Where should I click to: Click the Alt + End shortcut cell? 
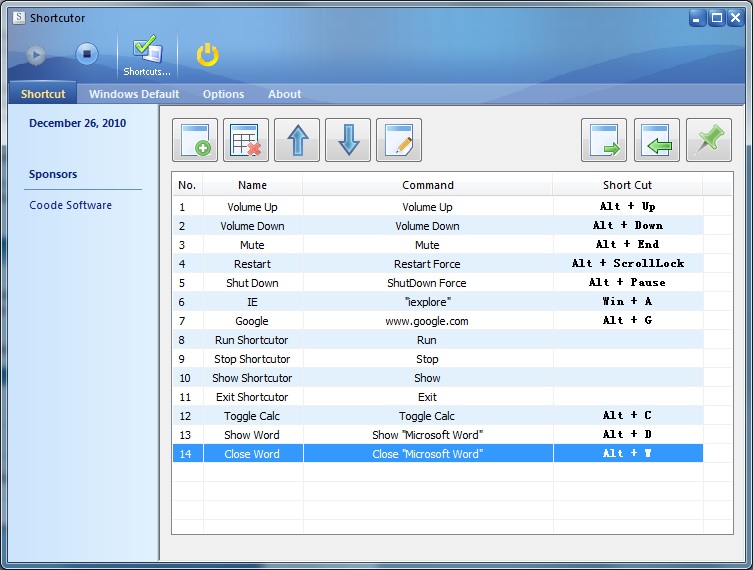pyautogui.click(x=628, y=245)
